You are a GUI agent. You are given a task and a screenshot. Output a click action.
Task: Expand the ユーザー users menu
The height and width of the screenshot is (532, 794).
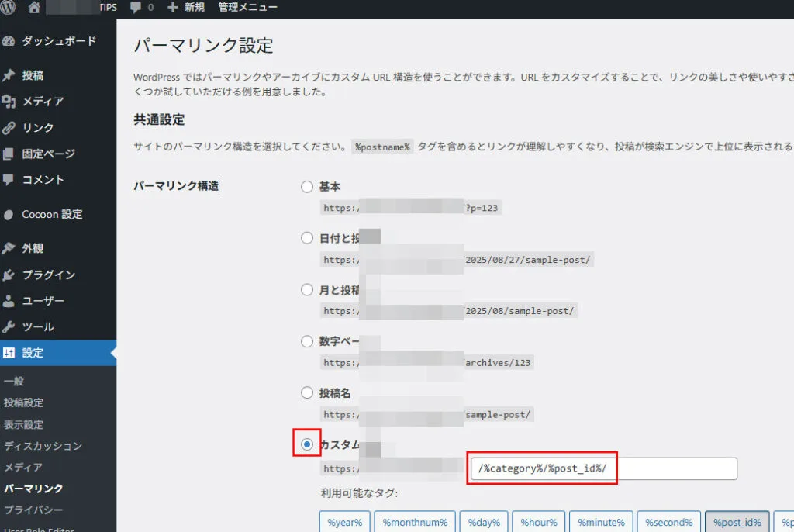43,301
